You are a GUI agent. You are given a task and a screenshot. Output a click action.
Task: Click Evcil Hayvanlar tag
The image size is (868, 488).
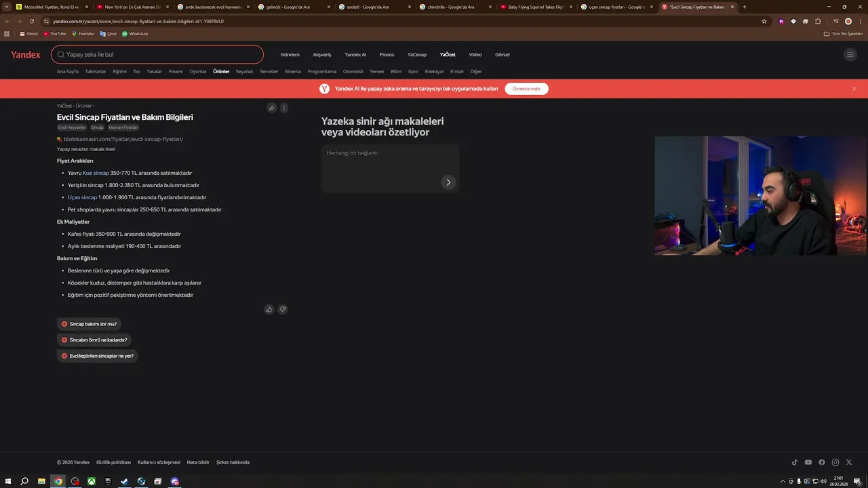point(72,127)
